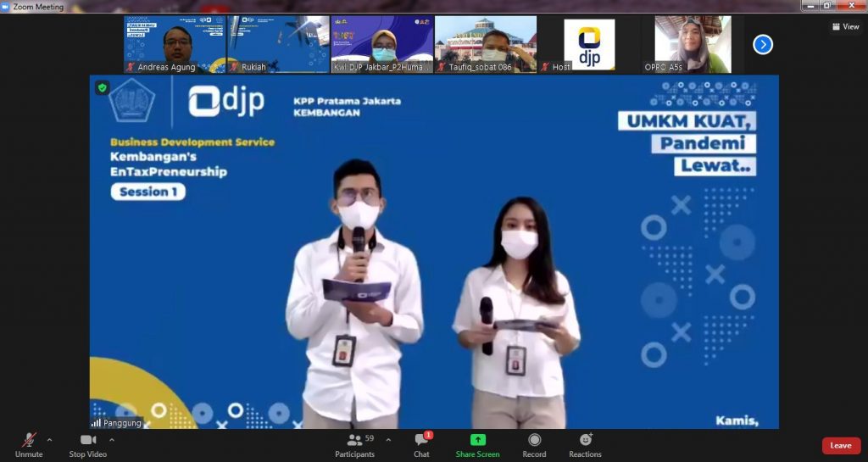The width and height of the screenshot is (868, 462).
Task: Open the Chat panel
Action: click(421, 445)
